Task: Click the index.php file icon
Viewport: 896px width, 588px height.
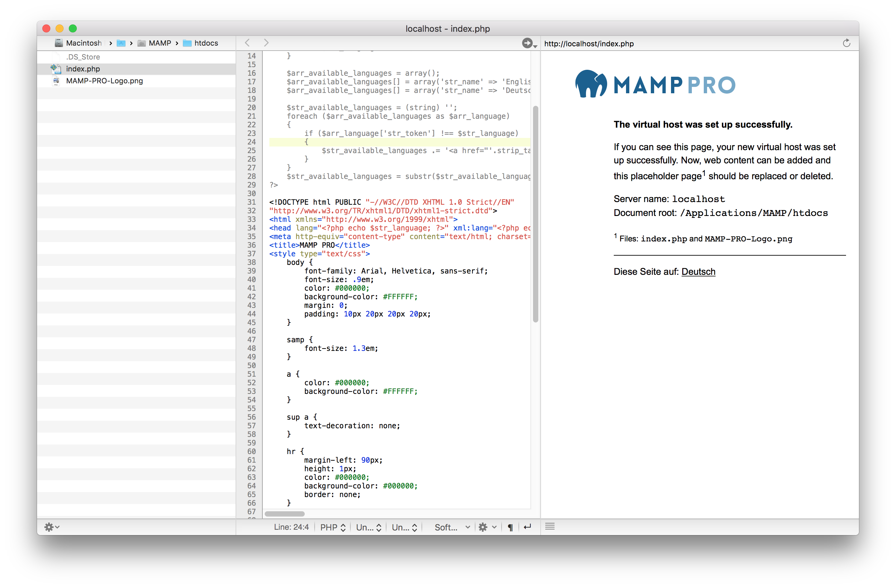Action: pyautogui.click(x=56, y=68)
